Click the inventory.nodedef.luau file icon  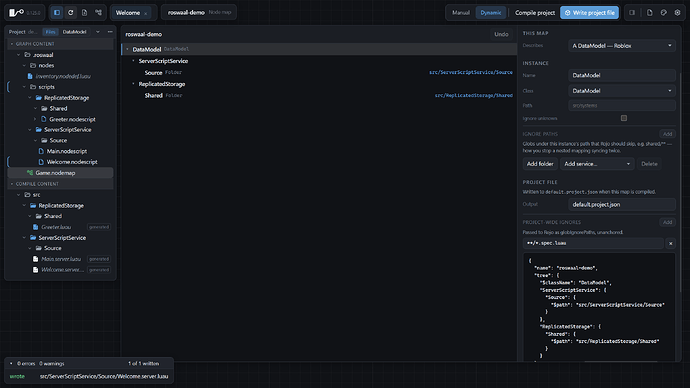pos(30,76)
